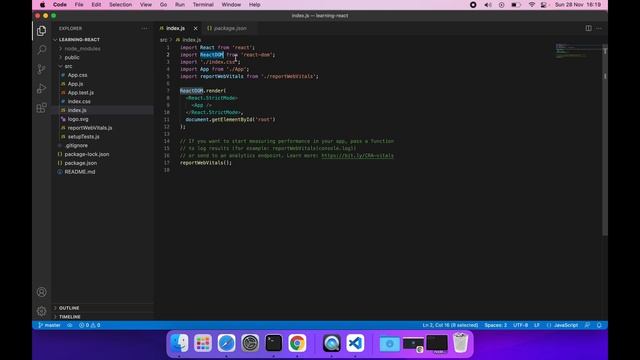Open the File menu

pyautogui.click(x=79, y=5)
